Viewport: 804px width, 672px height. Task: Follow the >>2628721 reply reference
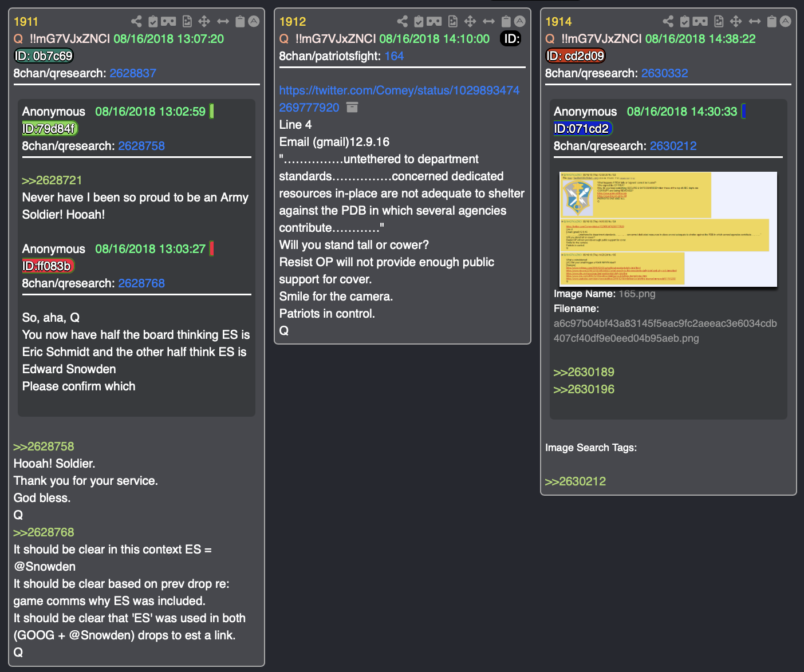coord(52,180)
